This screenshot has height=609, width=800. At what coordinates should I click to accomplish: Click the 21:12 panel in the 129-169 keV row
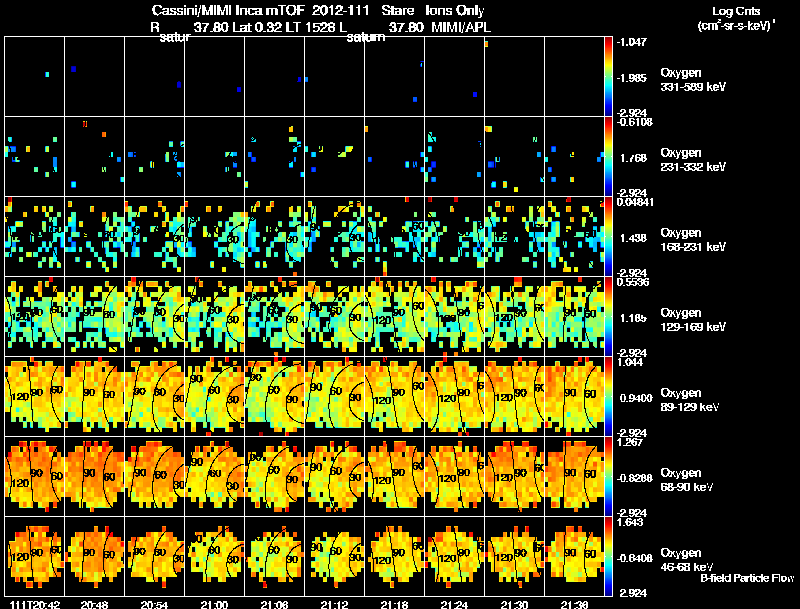coord(335,316)
